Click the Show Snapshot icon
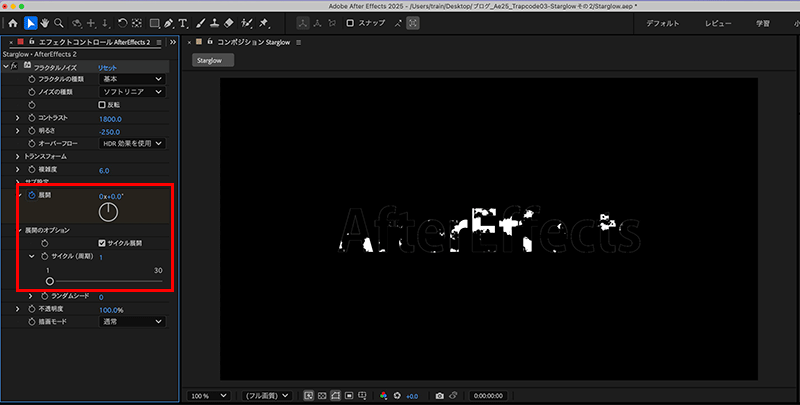This screenshot has width=800, height=405. click(x=453, y=396)
